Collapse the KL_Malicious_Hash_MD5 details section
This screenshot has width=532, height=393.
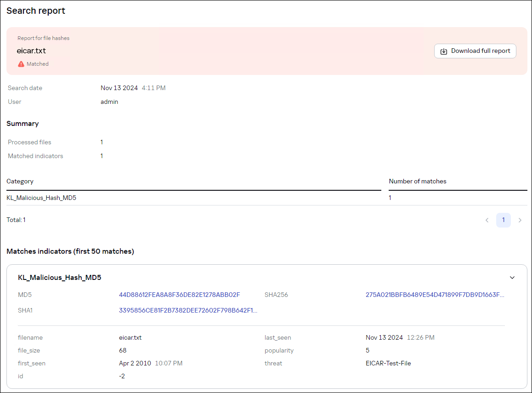coord(512,277)
